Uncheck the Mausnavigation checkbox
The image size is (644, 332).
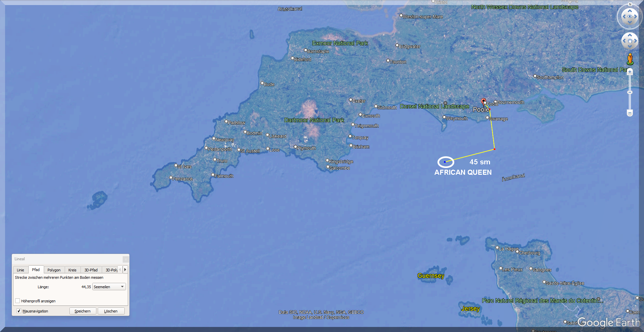pos(19,311)
